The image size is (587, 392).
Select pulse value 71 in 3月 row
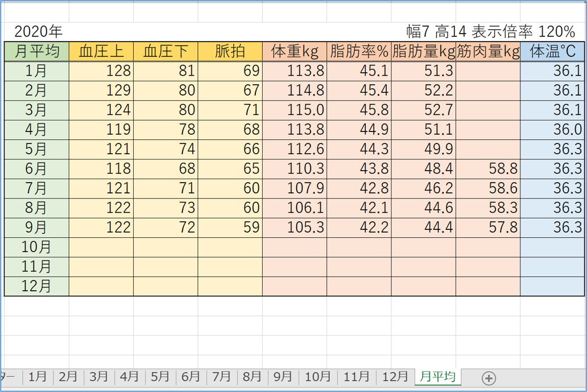(230, 110)
